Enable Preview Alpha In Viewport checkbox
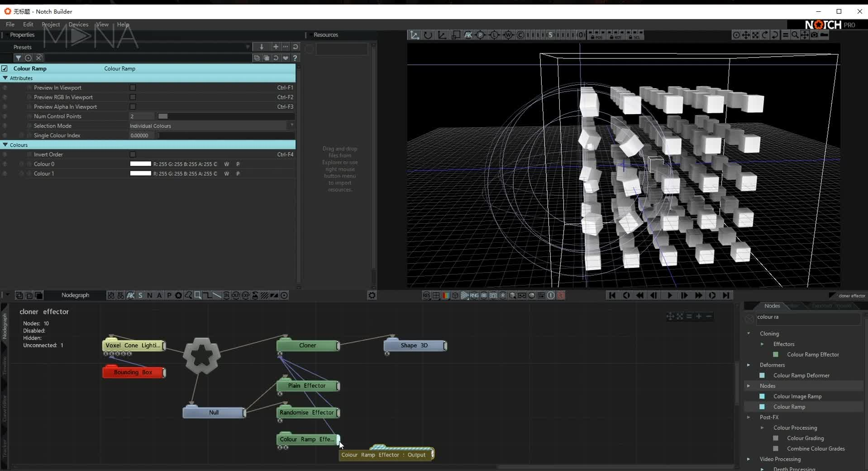 pyautogui.click(x=133, y=106)
